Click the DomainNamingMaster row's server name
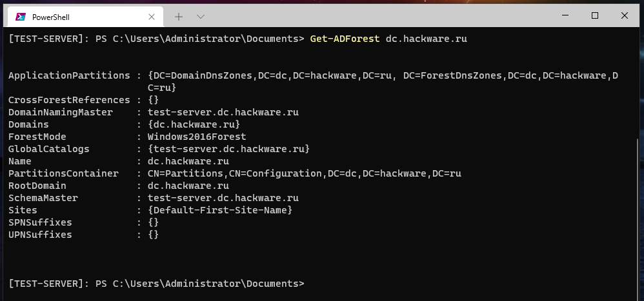This screenshot has height=301, width=644. (x=223, y=112)
